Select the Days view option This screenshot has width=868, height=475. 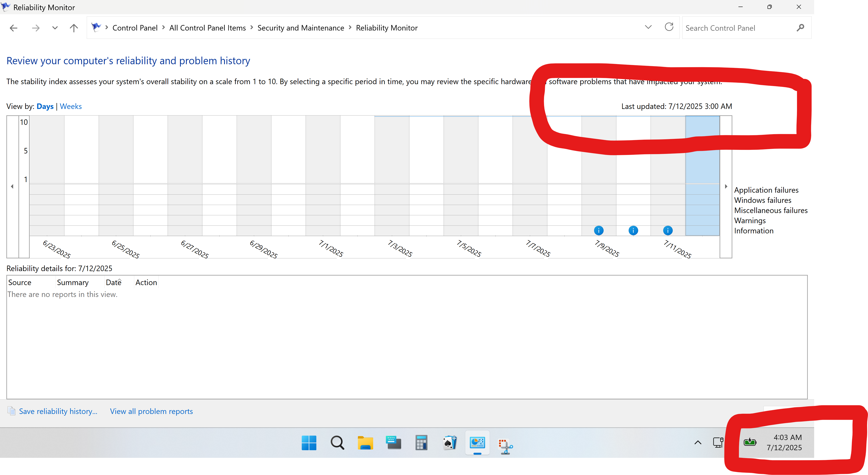click(45, 106)
